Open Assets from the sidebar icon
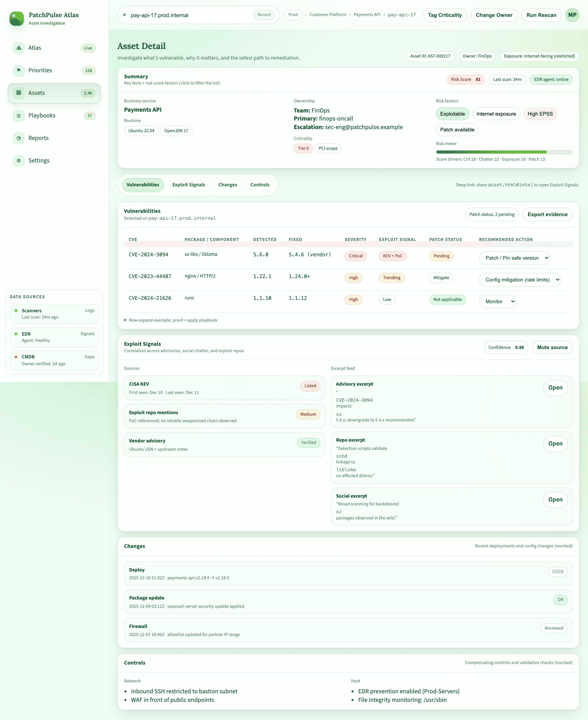The image size is (588, 720). (19, 93)
